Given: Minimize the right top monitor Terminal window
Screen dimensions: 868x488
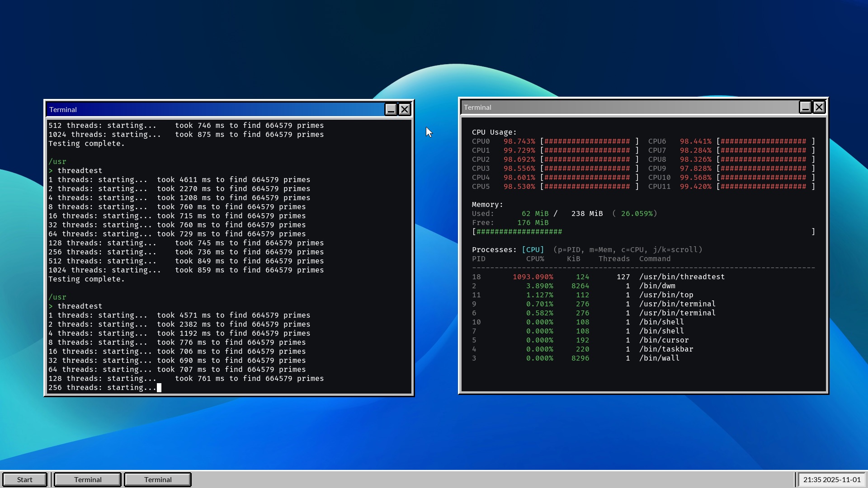Looking at the screenshot, I should (x=805, y=107).
